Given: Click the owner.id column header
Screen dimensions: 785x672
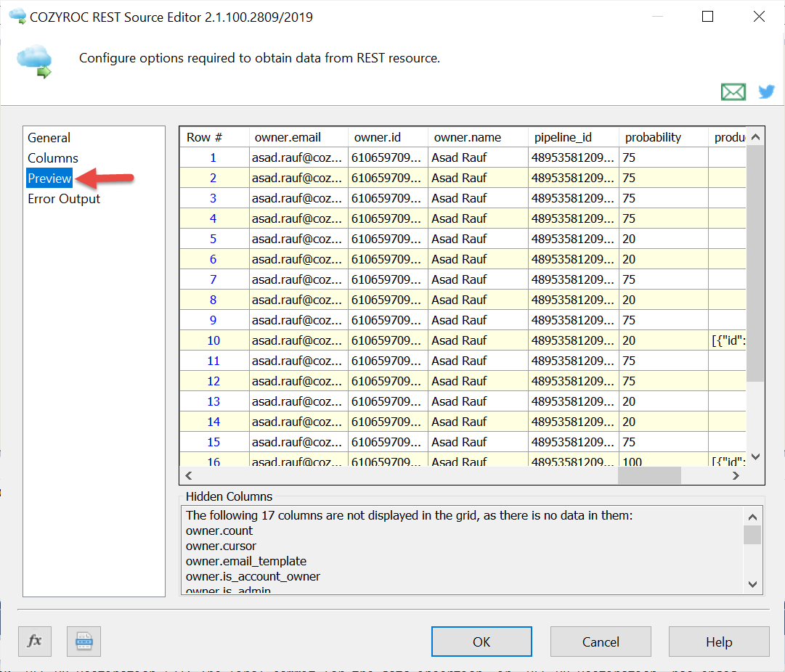Looking at the screenshot, I should (388, 137).
